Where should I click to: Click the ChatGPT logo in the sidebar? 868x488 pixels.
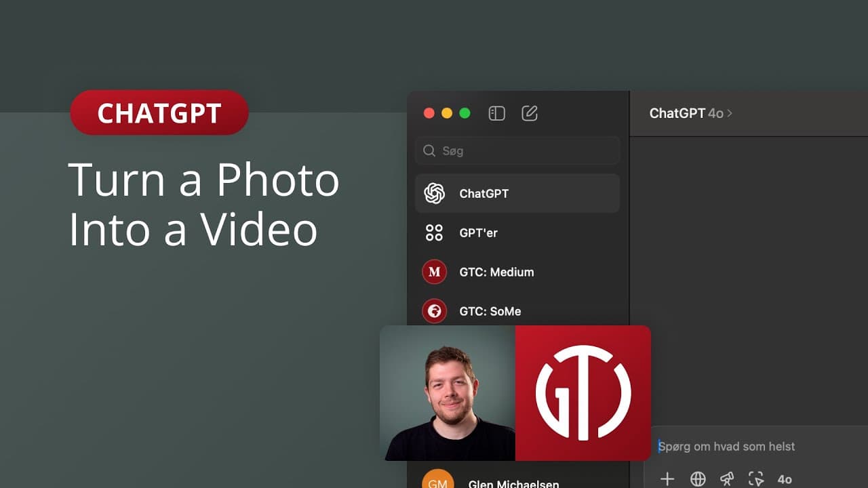(435, 193)
